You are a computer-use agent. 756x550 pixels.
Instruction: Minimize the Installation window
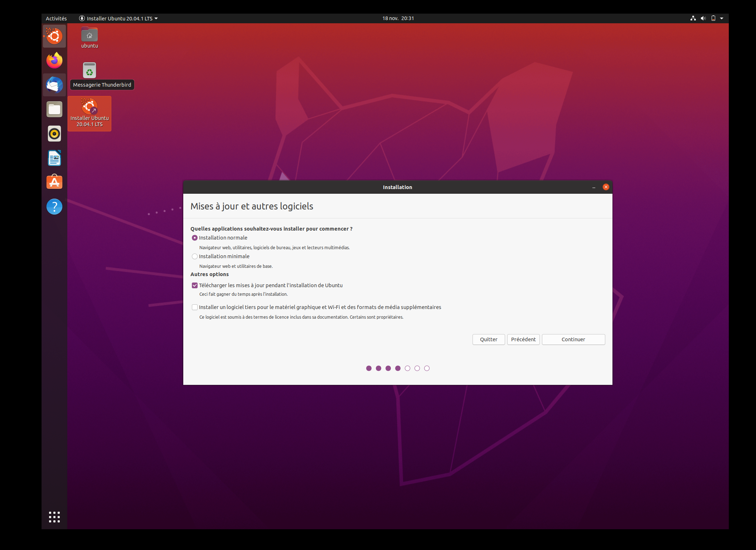click(594, 187)
